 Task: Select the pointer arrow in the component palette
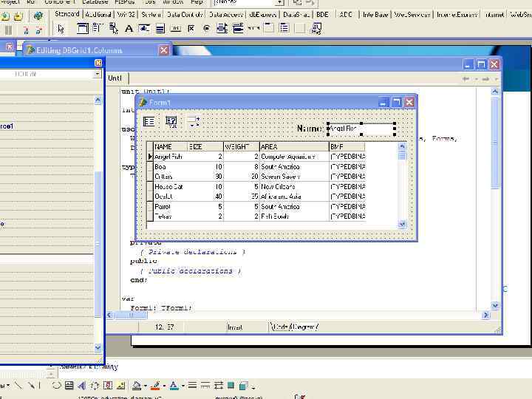(61, 29)
